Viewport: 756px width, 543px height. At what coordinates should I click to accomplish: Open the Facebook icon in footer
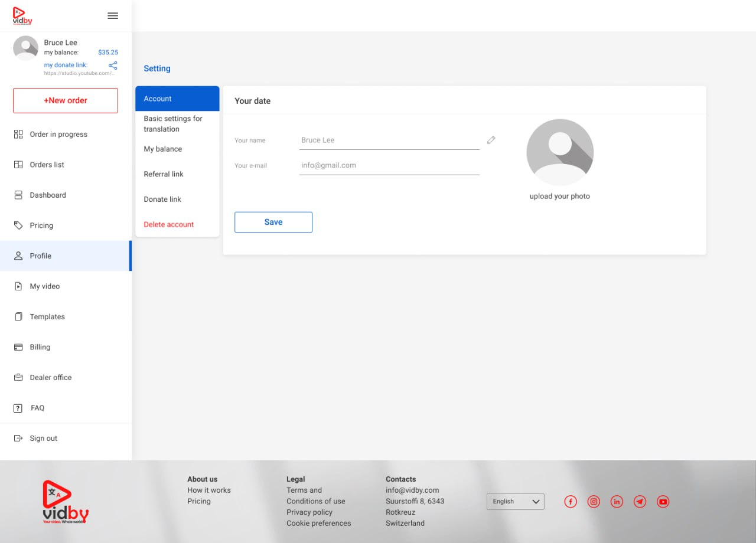pyautogui.click(x=571, y=502)
